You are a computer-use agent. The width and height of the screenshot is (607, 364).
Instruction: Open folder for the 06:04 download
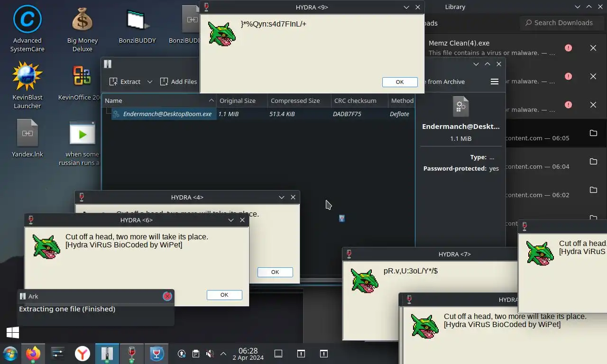[x=593, y=162]
